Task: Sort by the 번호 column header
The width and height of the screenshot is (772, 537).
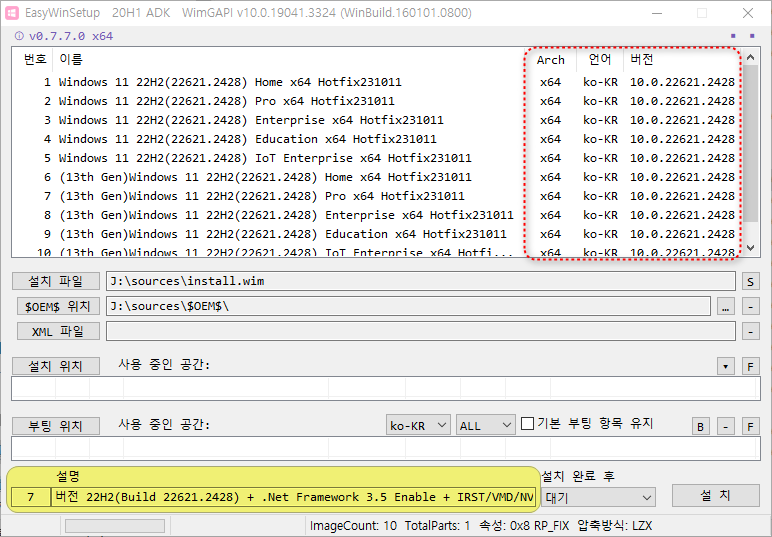Action: click(34, 60)
